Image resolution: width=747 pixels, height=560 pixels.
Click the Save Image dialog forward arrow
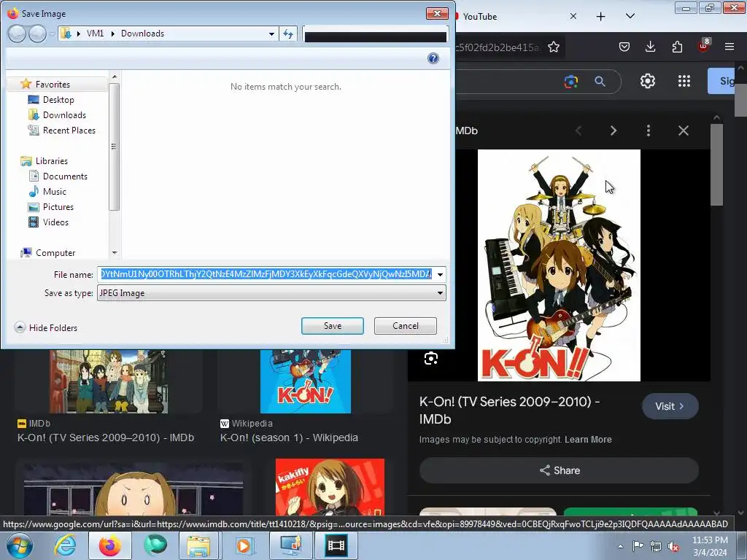click(37, 34)
